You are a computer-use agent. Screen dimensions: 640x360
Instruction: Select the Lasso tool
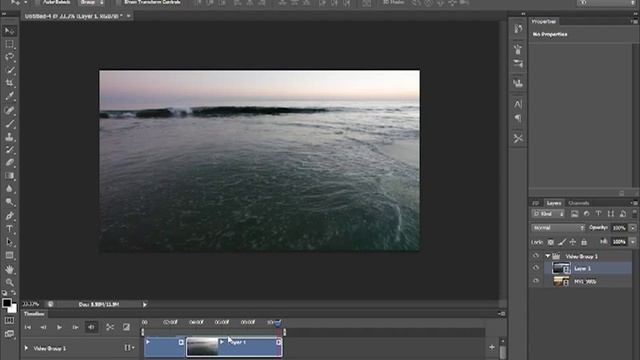point(9,57)
